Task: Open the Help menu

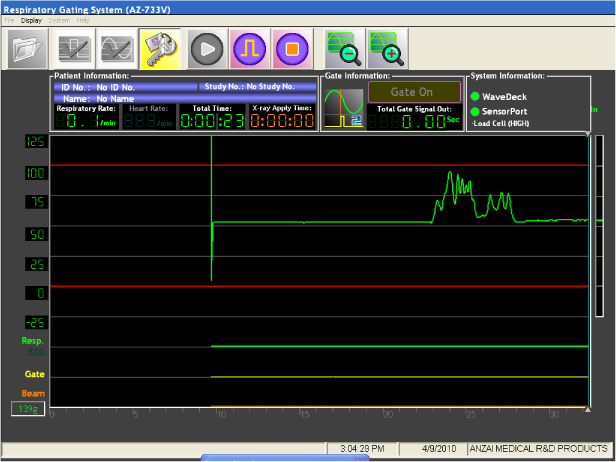Action: coord(83,20)
